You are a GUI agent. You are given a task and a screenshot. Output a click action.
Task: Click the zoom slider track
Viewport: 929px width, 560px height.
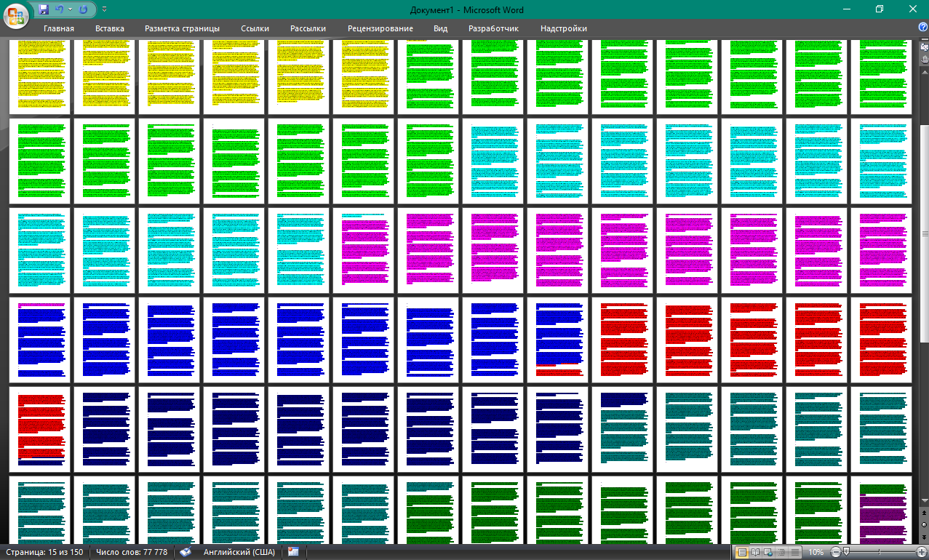(x=880, y=552)
